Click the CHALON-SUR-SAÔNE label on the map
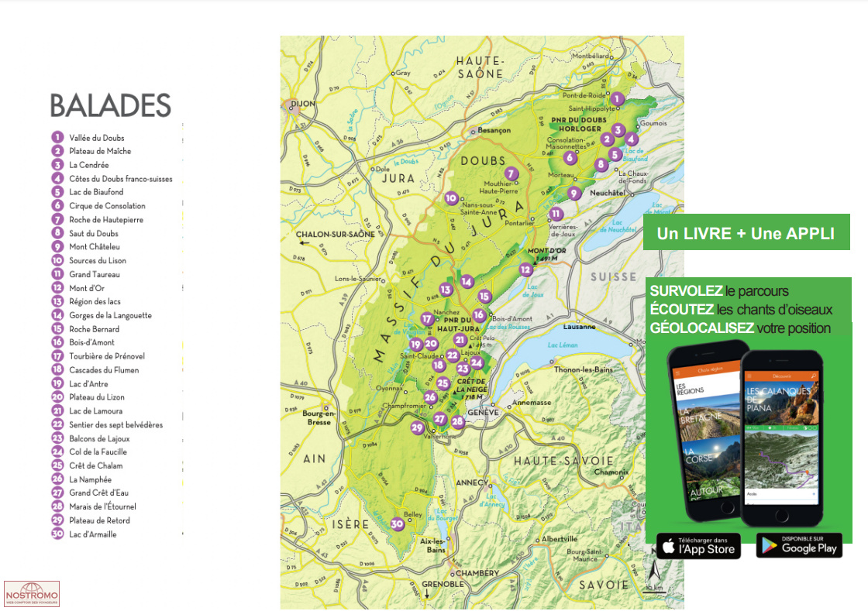This screenshot has height=611, width=868. (336, 235)
